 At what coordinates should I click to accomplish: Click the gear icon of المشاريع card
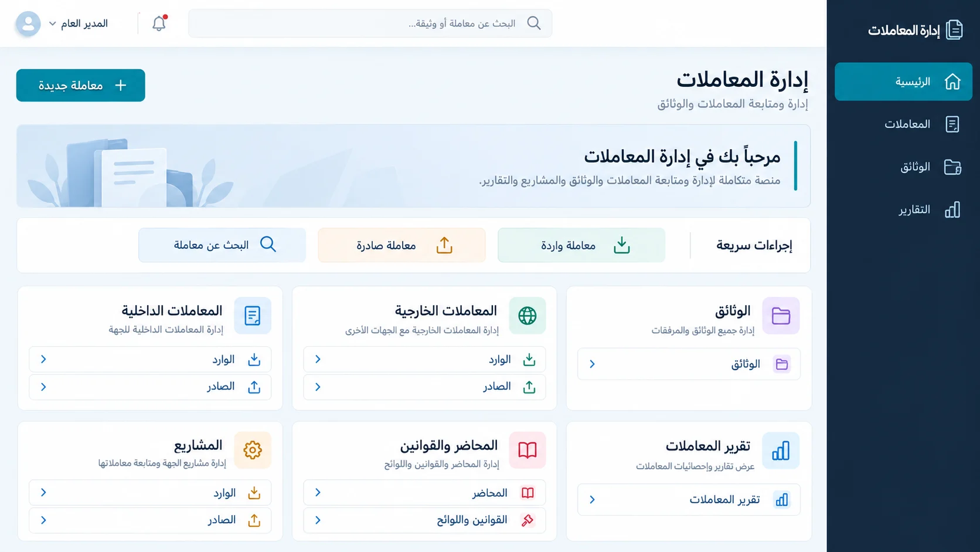[253, 451]
